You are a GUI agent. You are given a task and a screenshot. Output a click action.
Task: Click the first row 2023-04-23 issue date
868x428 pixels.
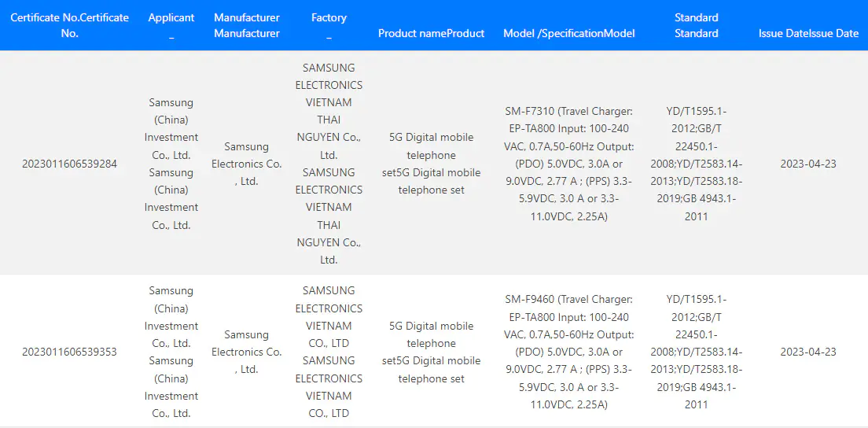point(808,164)
